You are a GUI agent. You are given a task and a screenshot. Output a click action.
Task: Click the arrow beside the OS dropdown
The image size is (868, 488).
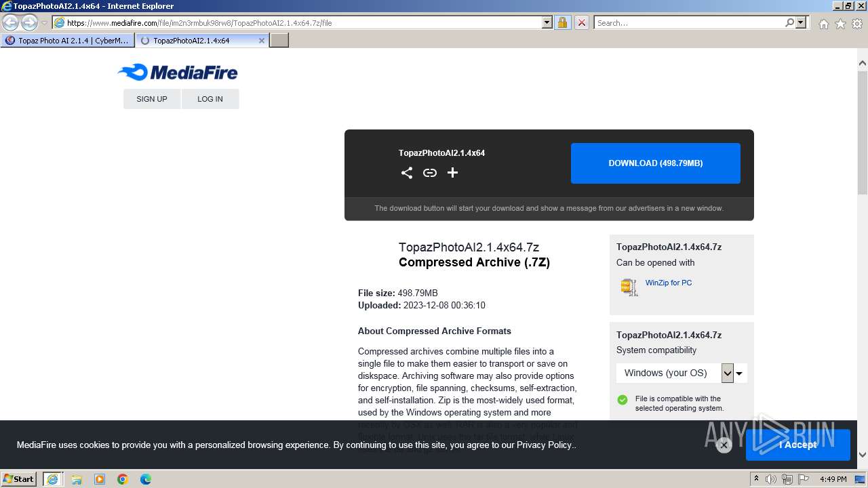click(740, 373)
